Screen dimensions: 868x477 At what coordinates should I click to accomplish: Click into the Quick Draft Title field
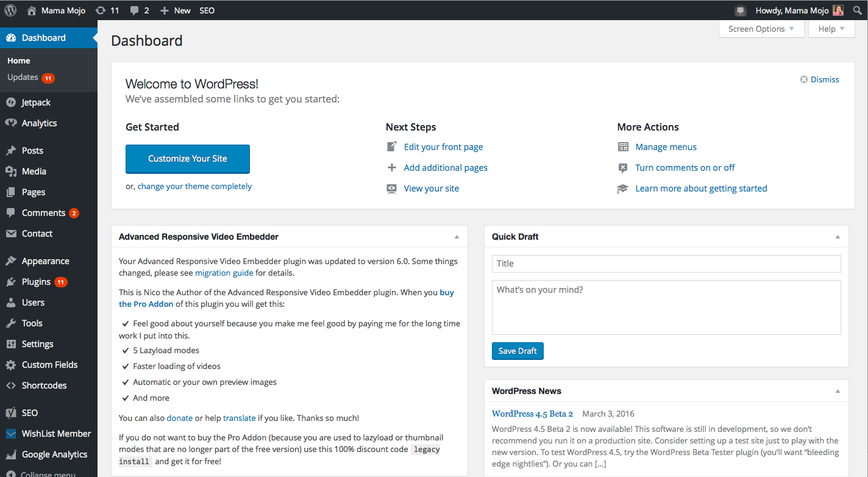tap(666, 264)
